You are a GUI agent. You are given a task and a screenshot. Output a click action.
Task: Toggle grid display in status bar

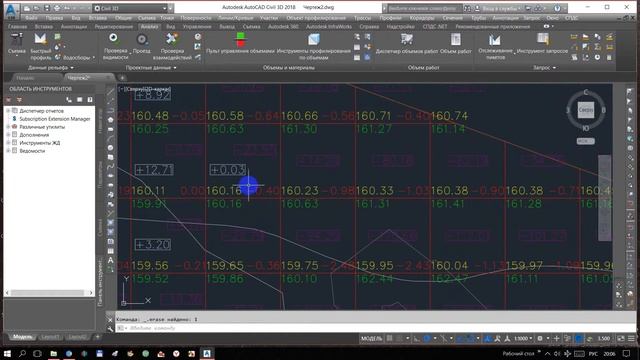tap(389, 338)
